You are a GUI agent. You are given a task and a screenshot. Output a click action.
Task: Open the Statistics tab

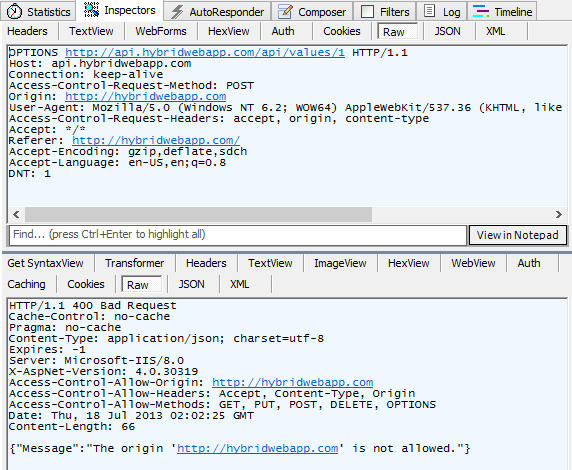tap(38, 11)
